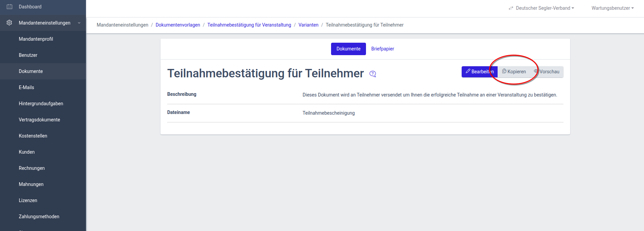Click the Dashboard calendar icon
644x231 pixels.
[x=9, y=7]
